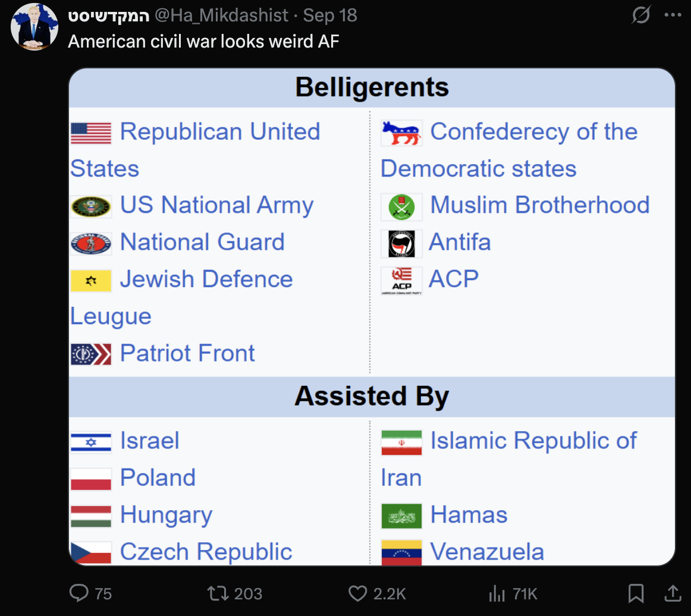691x616 pixels.
Task: Click the Patriot Front text in the image
Action: tap(187, 353)
